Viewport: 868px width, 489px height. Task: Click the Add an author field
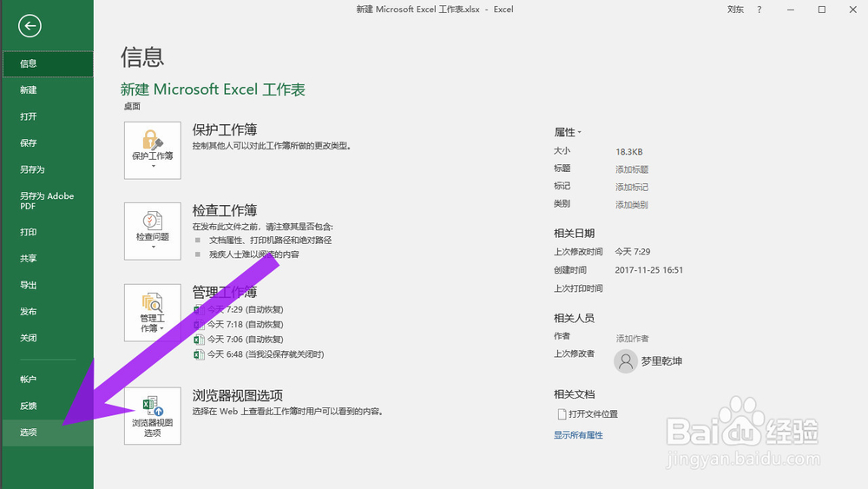[x=632, y=339]
